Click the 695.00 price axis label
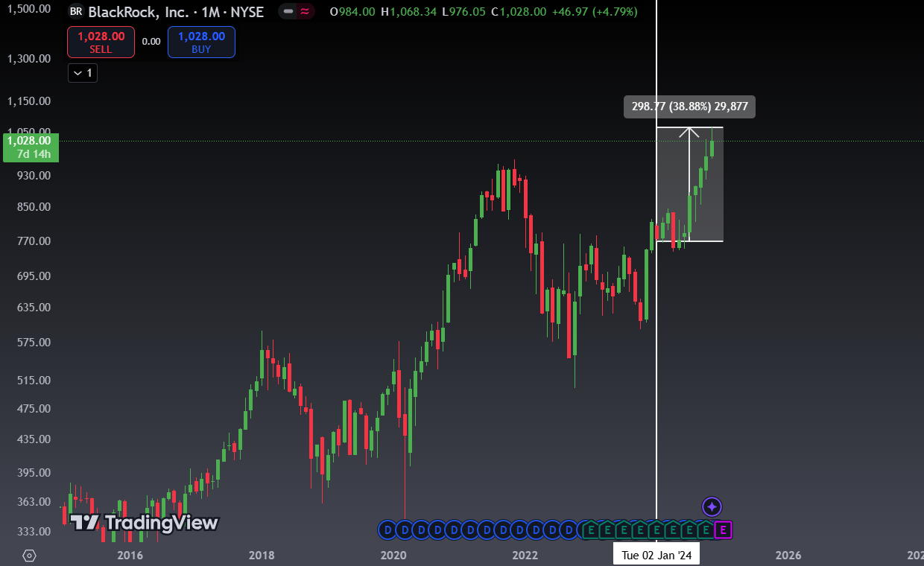 click(34, 276)
